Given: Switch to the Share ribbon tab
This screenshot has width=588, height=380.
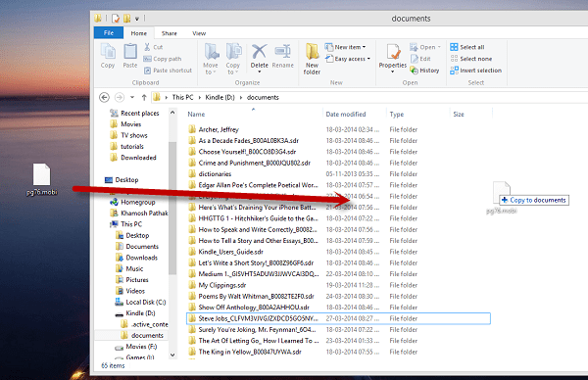Looking at the screenshot, I should (170, 33).
